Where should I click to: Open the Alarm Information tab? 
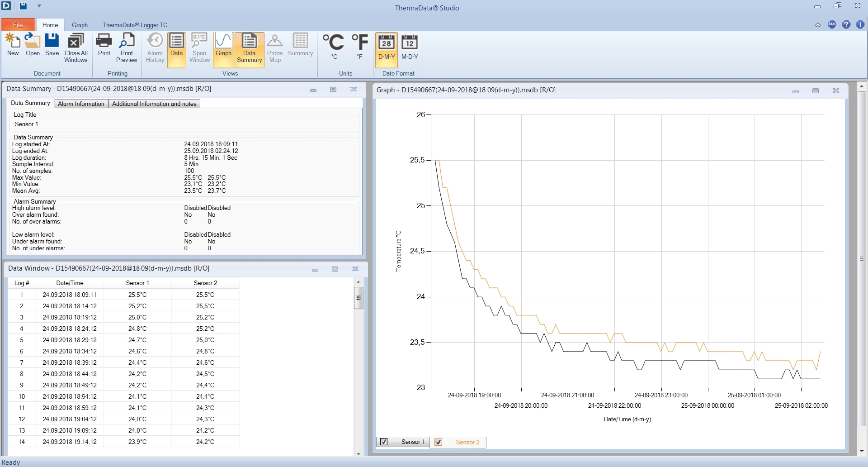point(81,104)
